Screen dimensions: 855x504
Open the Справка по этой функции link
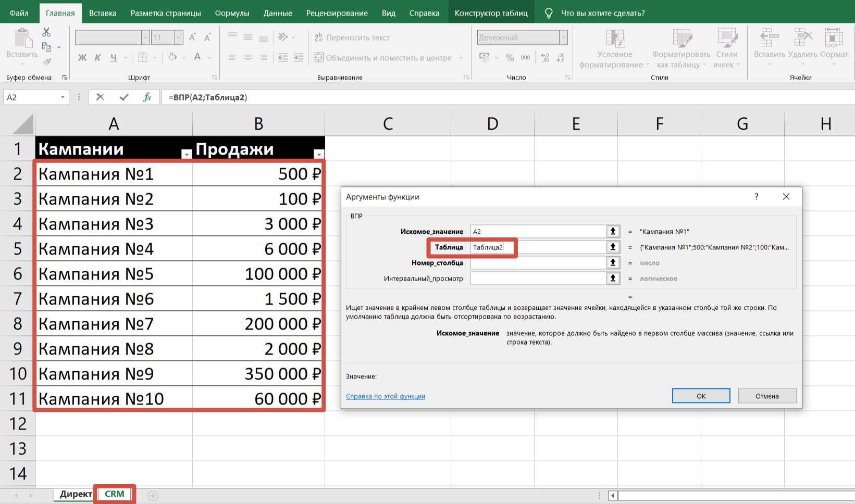[386, 396]
